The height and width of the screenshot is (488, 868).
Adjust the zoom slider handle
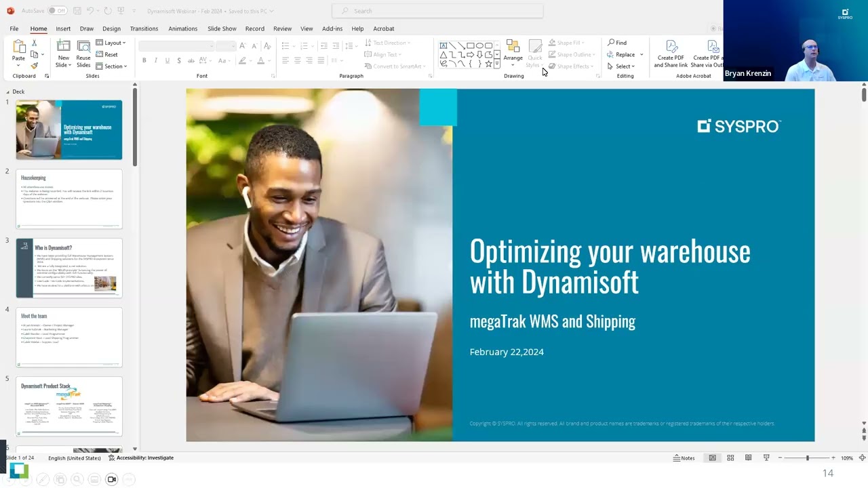[x=807, y=458]
